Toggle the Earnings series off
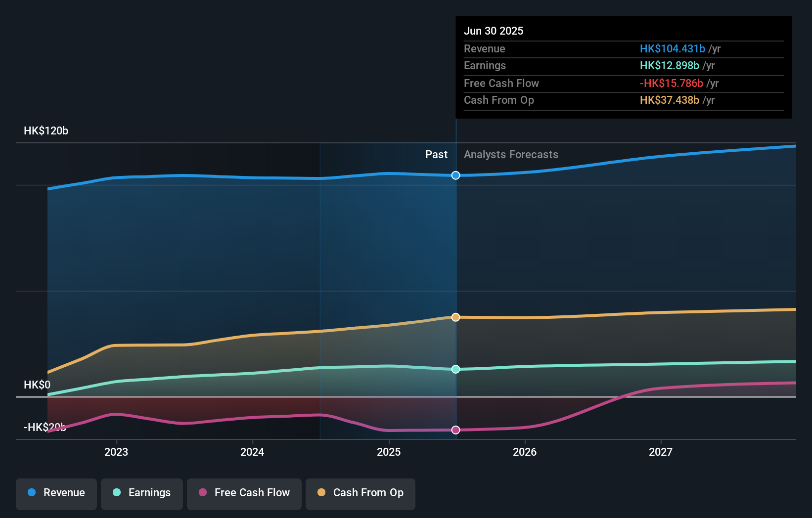The height and width of the screenshot is (518, 812). point(142,493)
